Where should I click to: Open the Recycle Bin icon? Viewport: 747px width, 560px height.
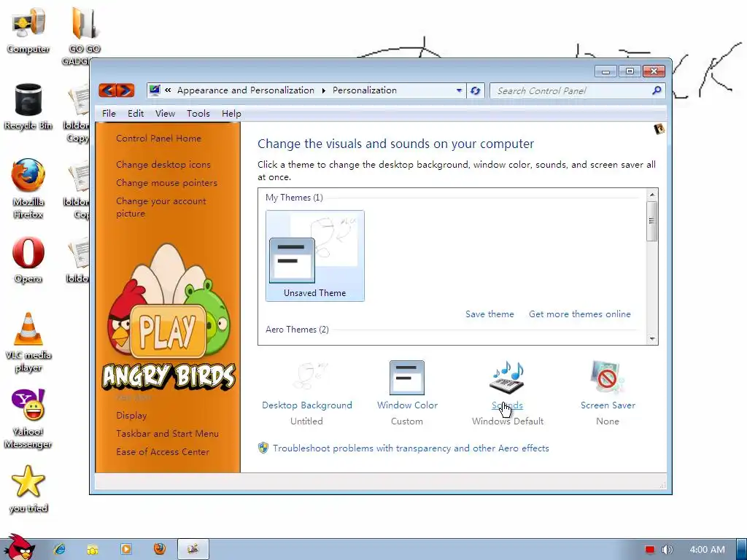point(28,106)
